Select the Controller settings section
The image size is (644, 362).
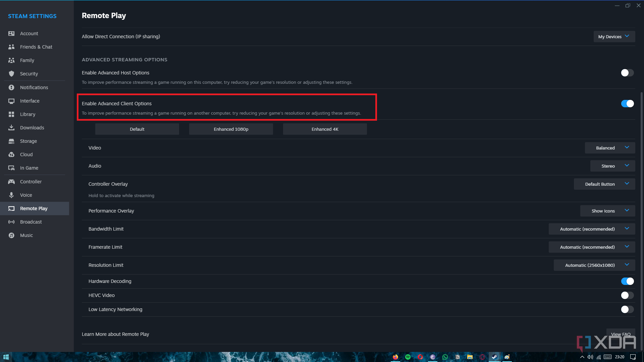(x=35, y=182)
